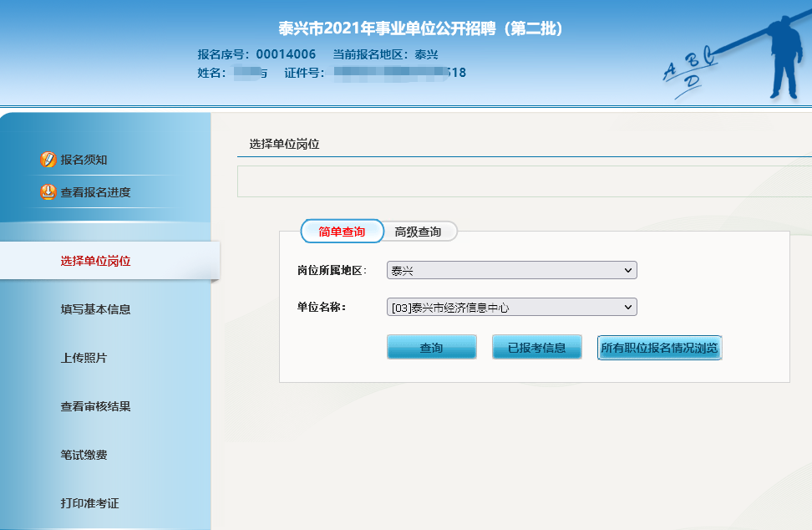
Task: Click the download icon beside 查看报名进度
Action: coord(48,192)
